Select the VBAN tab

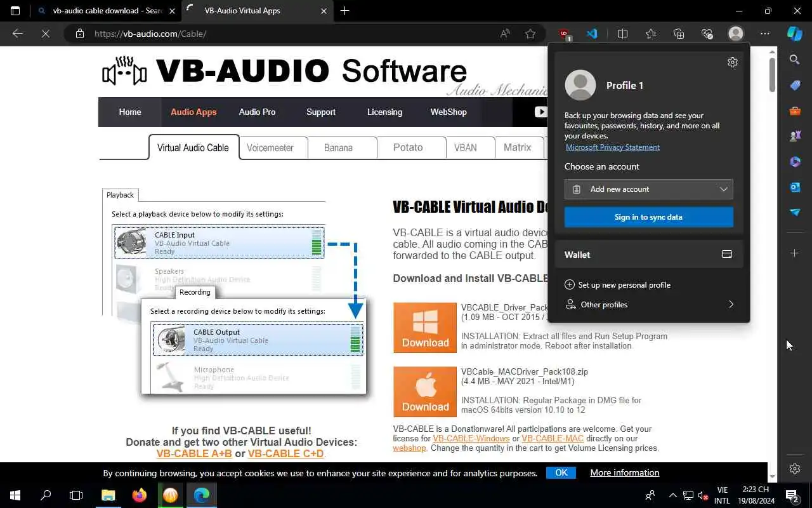tap(469, 148)
